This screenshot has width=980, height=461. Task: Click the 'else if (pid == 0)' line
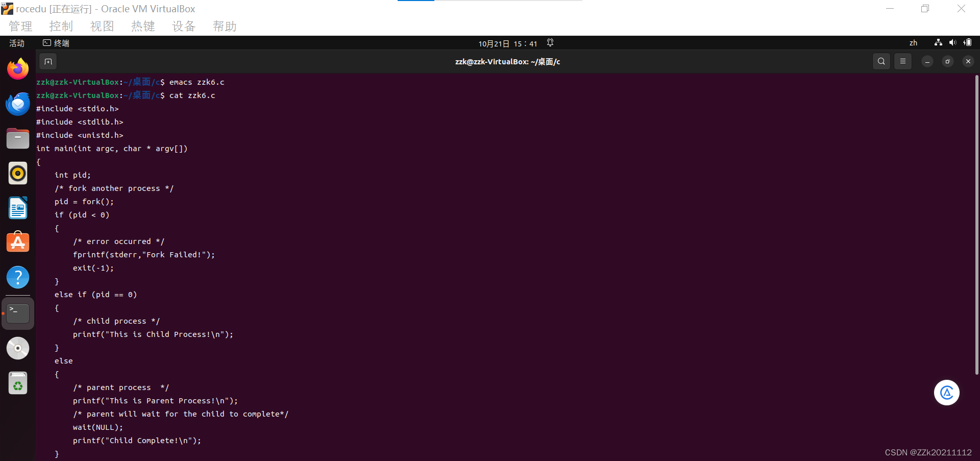pos(96,295)
